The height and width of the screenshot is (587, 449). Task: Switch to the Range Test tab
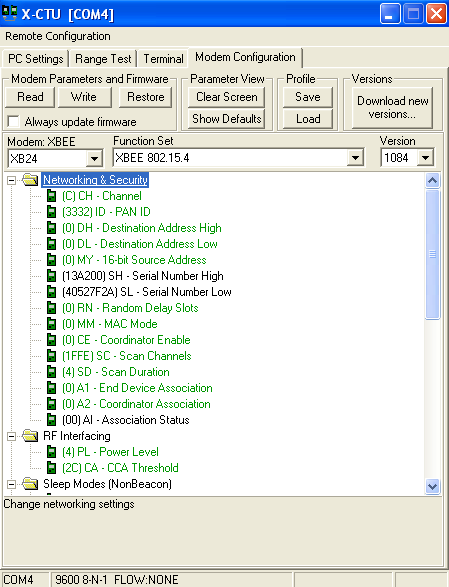coord(103,59)
